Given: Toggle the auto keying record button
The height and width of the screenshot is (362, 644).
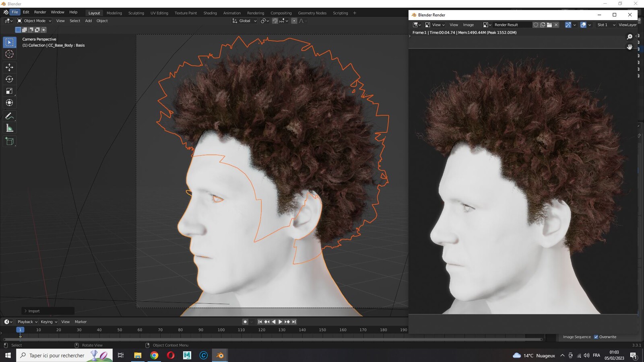Looking at the screenshot, I should pos(245,322).
